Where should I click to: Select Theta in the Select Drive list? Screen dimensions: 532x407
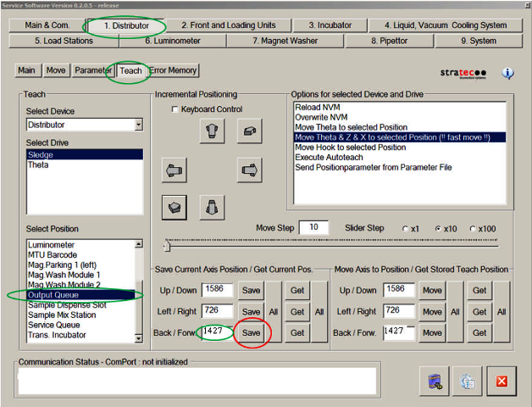pyautogui.click(x=38, y=165)
